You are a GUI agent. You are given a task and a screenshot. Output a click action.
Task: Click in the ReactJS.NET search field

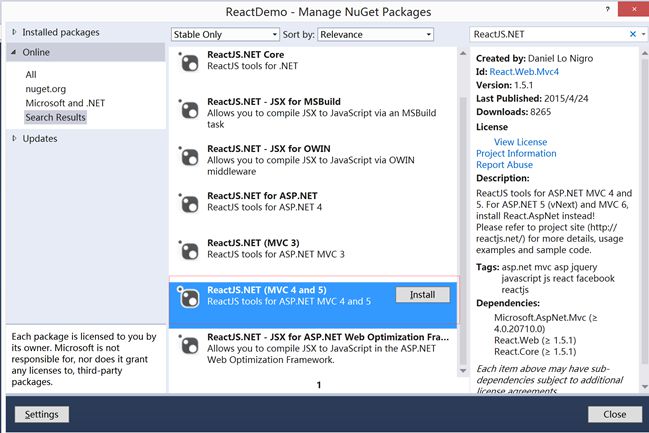coord(548,34)
